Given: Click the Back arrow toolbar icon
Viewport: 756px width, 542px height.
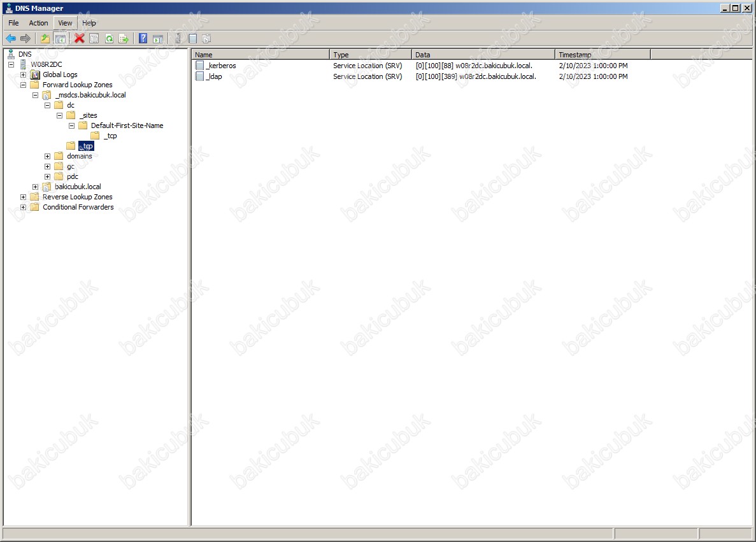Looking at the screenshot, I should (x=11, y=39).
